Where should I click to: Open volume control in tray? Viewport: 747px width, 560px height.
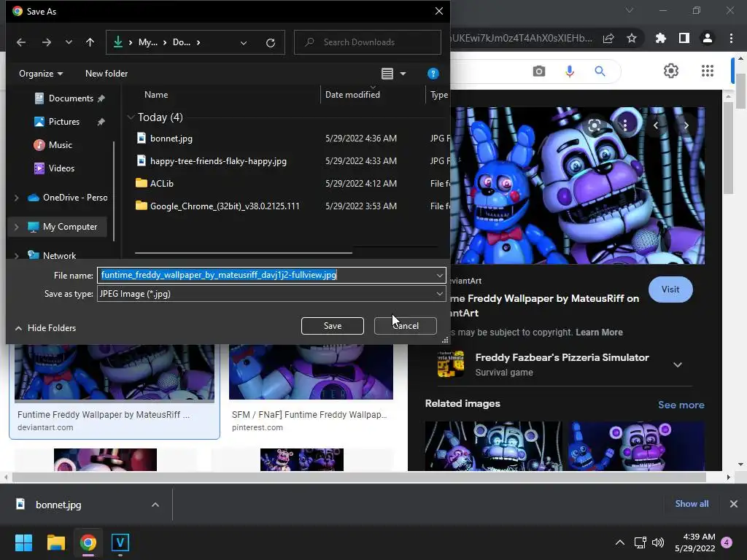[x=658, y=542]
